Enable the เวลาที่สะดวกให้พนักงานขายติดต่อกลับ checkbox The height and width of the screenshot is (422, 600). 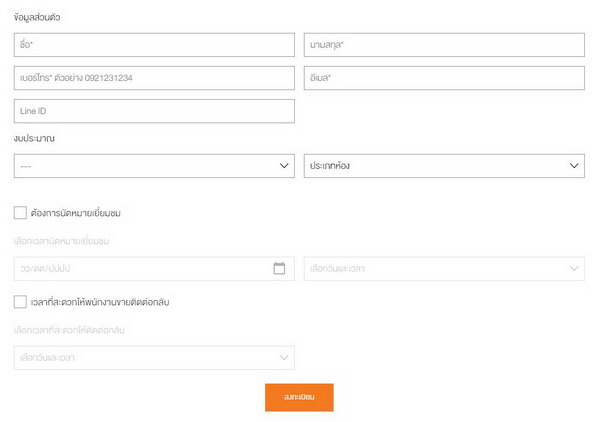tap(20, 302)
